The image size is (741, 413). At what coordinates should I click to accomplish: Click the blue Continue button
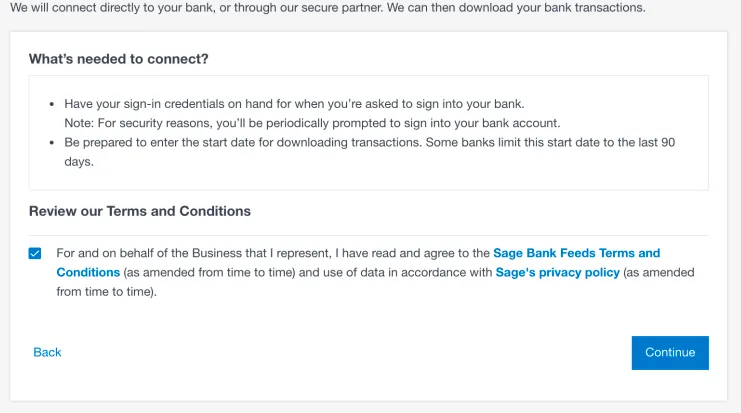point(670,353)
